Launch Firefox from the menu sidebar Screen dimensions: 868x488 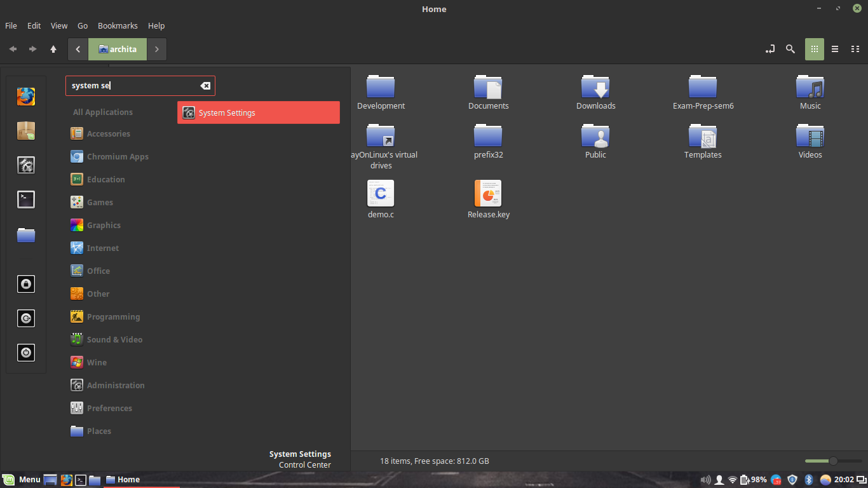tap(26, 97)
